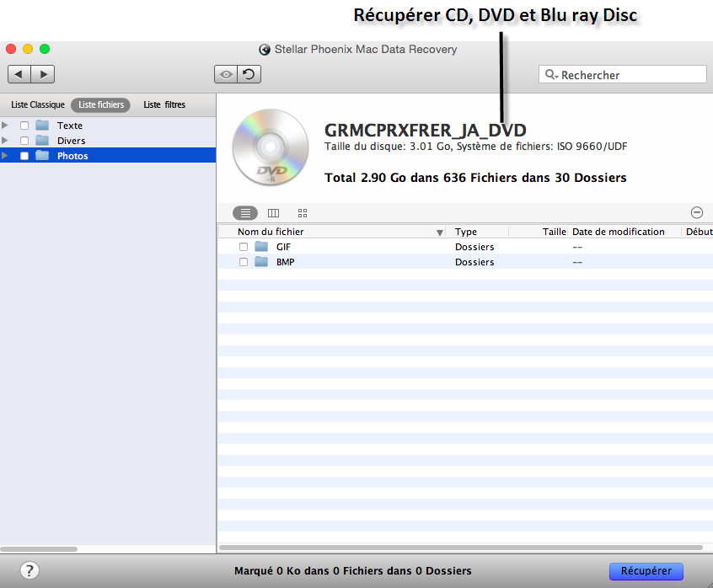
Task: Click Dossiers type in GIF row
Action: (474, 247)
